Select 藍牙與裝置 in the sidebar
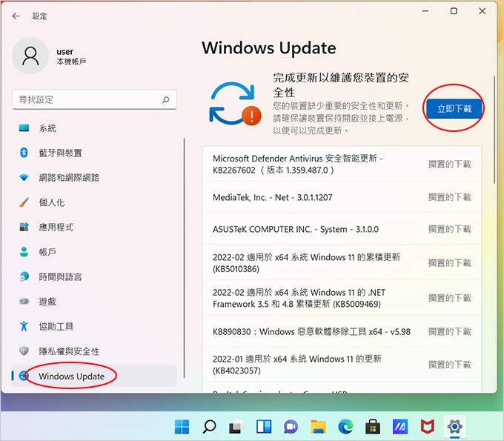504x441 pixels. coord(94,153)
